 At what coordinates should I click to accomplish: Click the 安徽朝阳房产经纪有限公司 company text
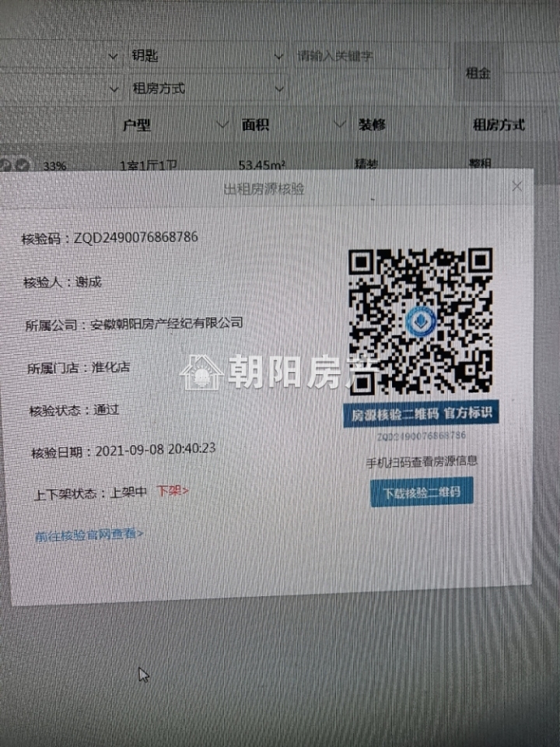[166, 324]
